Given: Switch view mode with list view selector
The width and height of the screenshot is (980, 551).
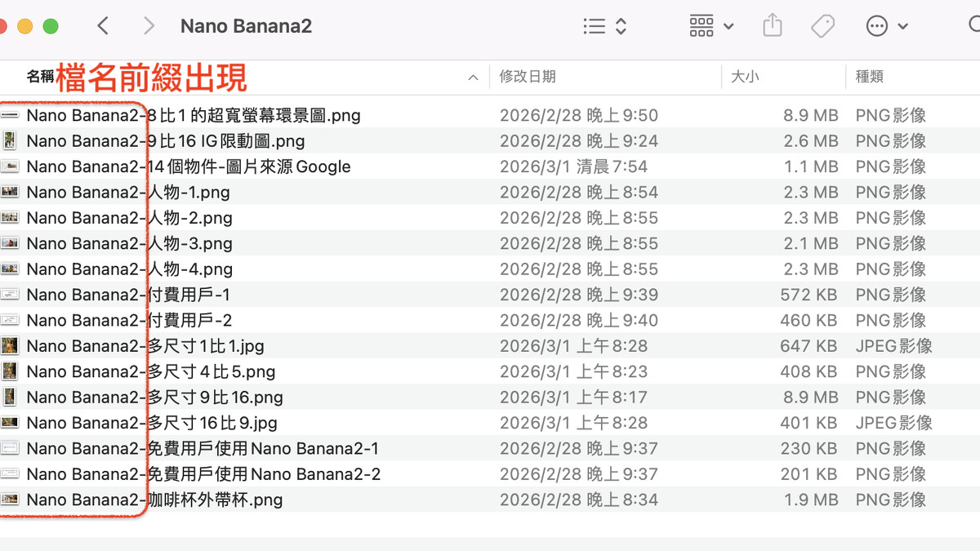Looking at the screenshot, I should (604, 26).
